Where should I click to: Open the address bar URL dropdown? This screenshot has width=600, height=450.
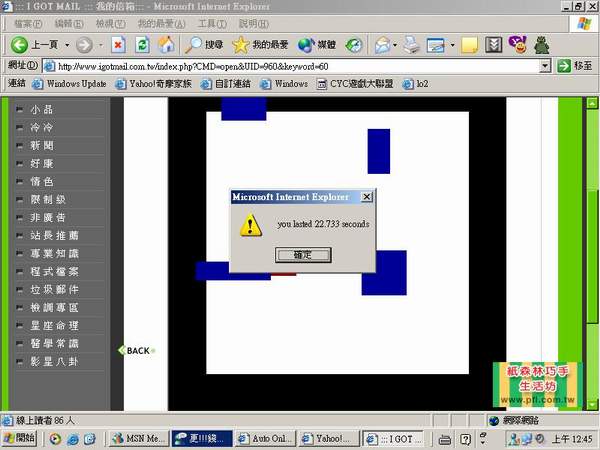[x=545, y=66]
